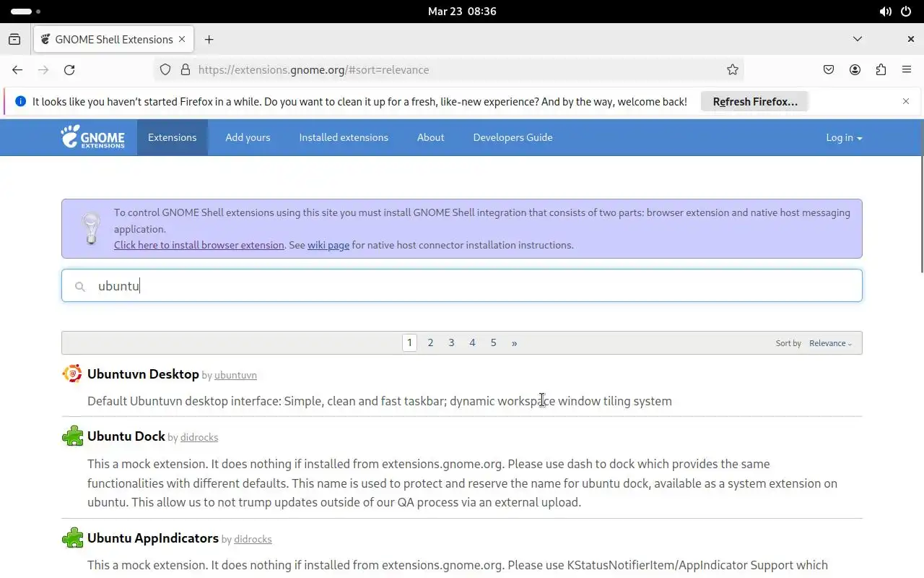Open author ubuntuvn profile link
The height and width of the screenshot is (578, 924).
(x=235, y=375)
